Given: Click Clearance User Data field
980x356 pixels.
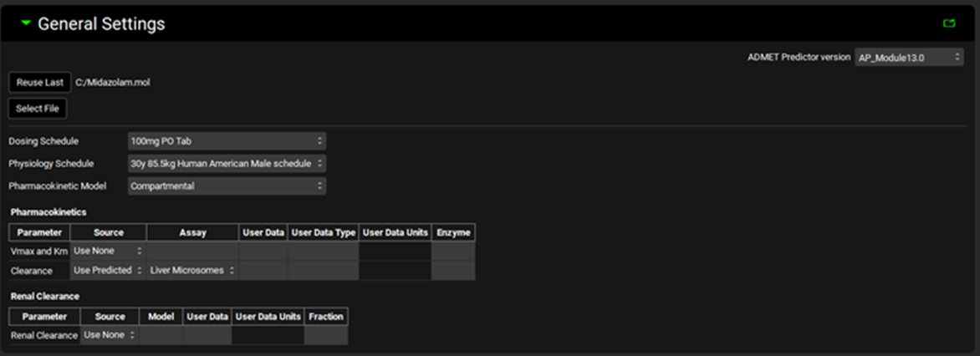Looking at the screenshot, I should coord(263,271).
